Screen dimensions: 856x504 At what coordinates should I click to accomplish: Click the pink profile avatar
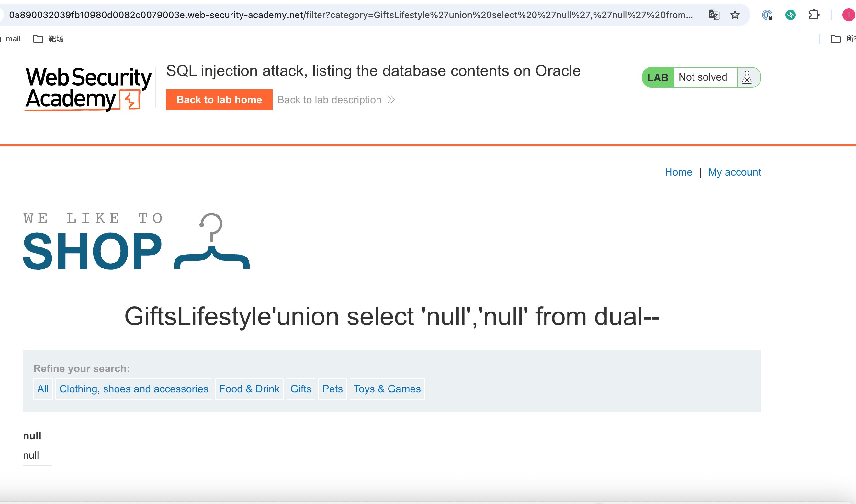[x=848, y=15]
